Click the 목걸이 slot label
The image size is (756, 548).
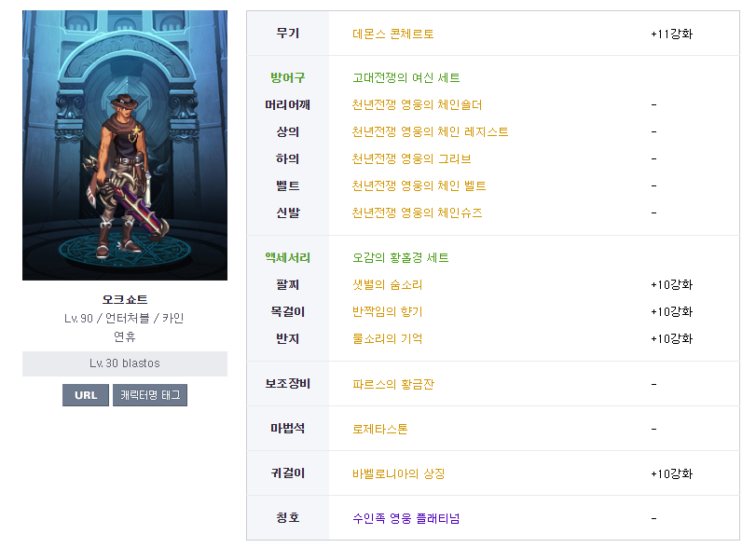click(x=288, y=311)
